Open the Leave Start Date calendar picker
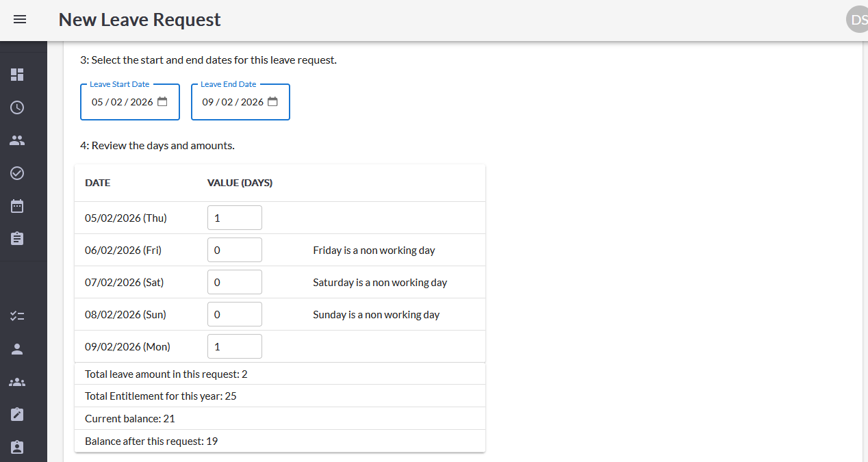 [162, 102]
